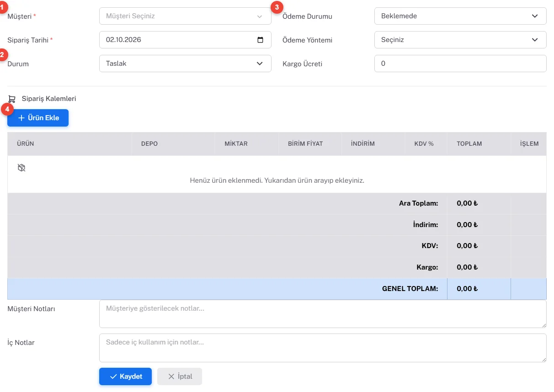Click the GENEL TOPLAM label

coord(410,289)
